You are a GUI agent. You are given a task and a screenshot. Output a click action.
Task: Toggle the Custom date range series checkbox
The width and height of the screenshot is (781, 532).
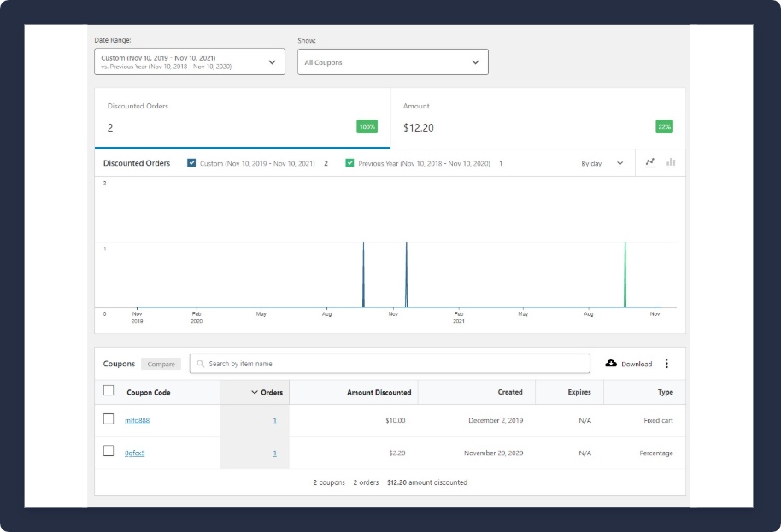point(191,163)
